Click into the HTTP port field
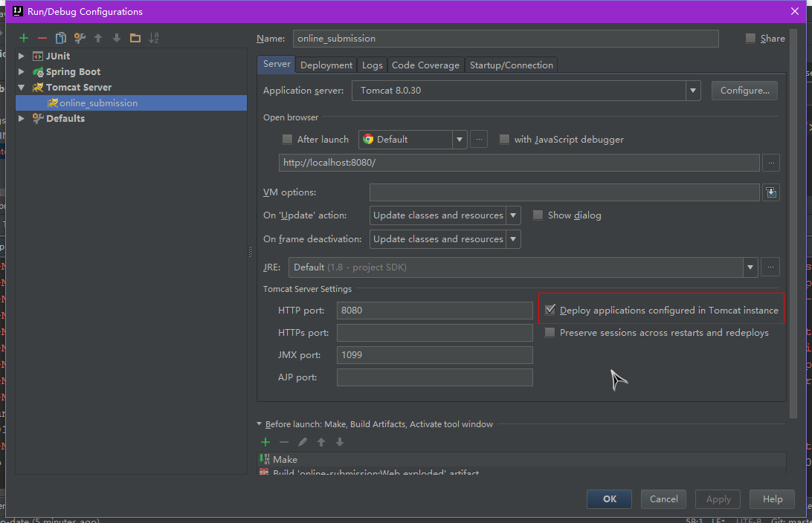The width and height of the screenshot is (812, 523). point(434,311)
